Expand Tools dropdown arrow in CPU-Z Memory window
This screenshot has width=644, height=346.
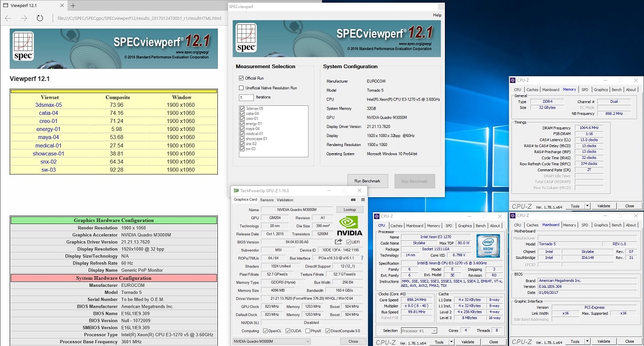click(x=587, y=206)
